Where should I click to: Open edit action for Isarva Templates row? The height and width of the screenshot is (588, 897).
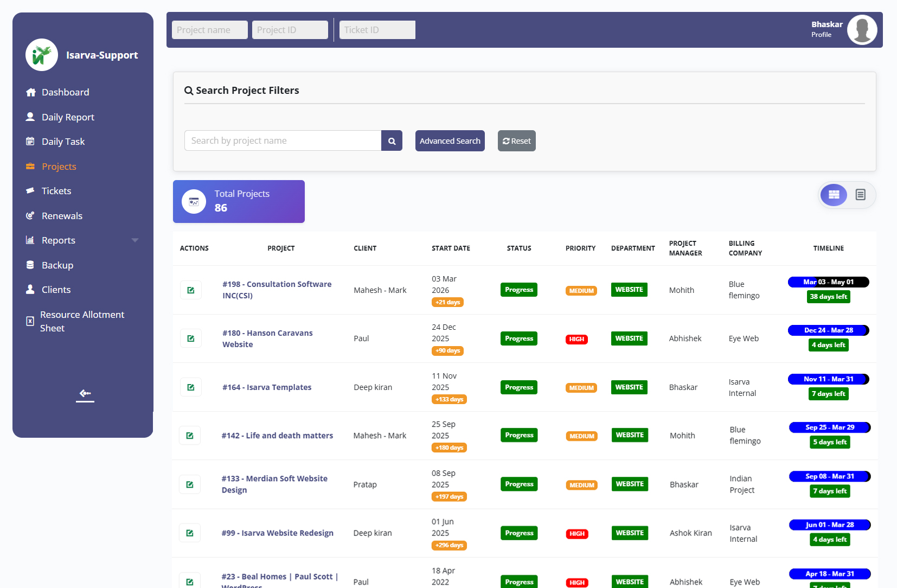(x=190, y=387)
